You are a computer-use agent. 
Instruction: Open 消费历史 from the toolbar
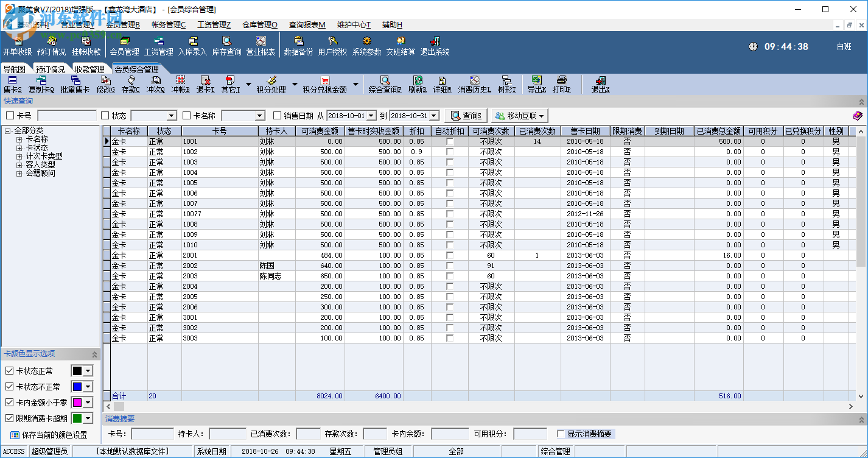474,84
